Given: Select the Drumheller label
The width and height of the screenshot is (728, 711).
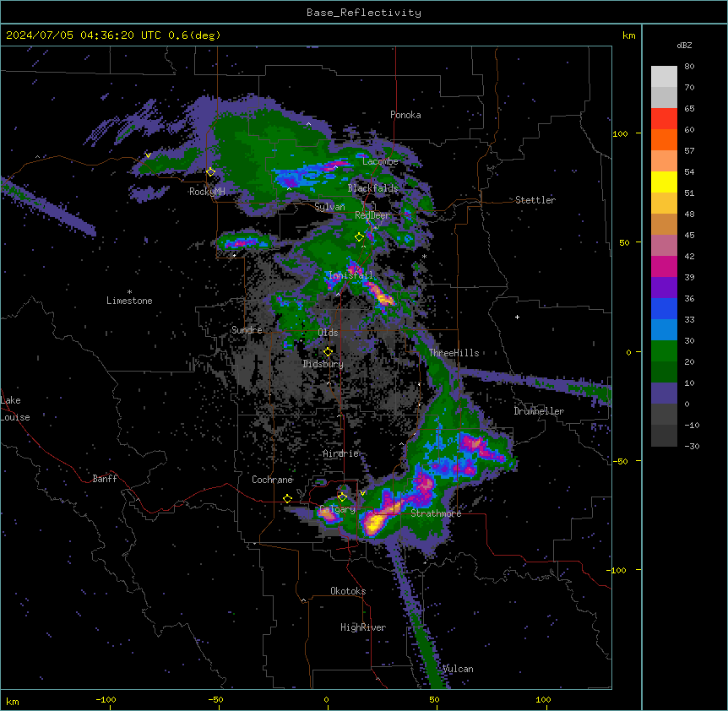Looking at the screenshot, I should (539, 411).
